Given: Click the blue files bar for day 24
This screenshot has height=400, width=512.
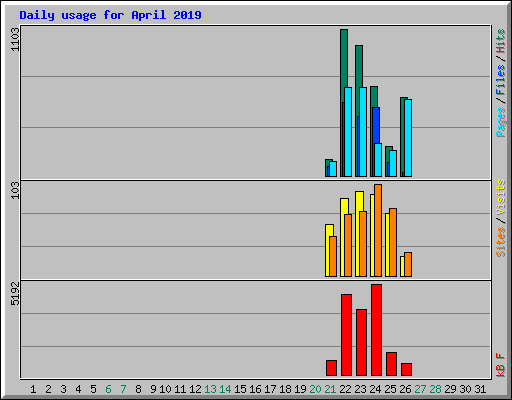Looking at the screenshot, I should tap(376, 125).
